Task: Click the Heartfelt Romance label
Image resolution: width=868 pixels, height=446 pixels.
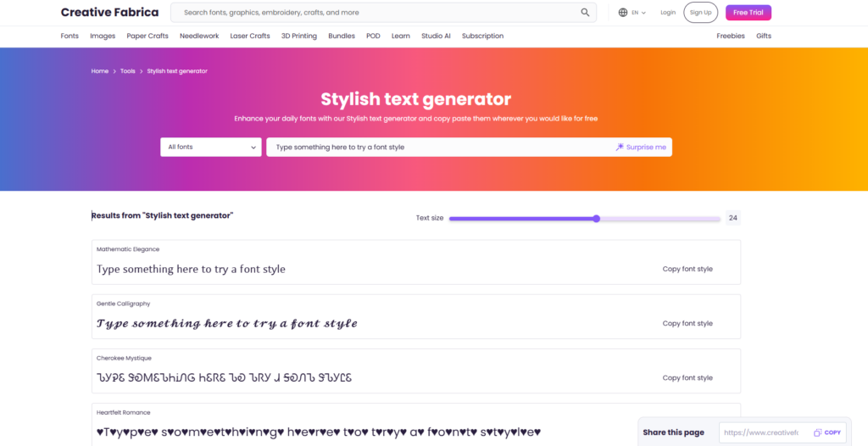Action: point(124,413)
